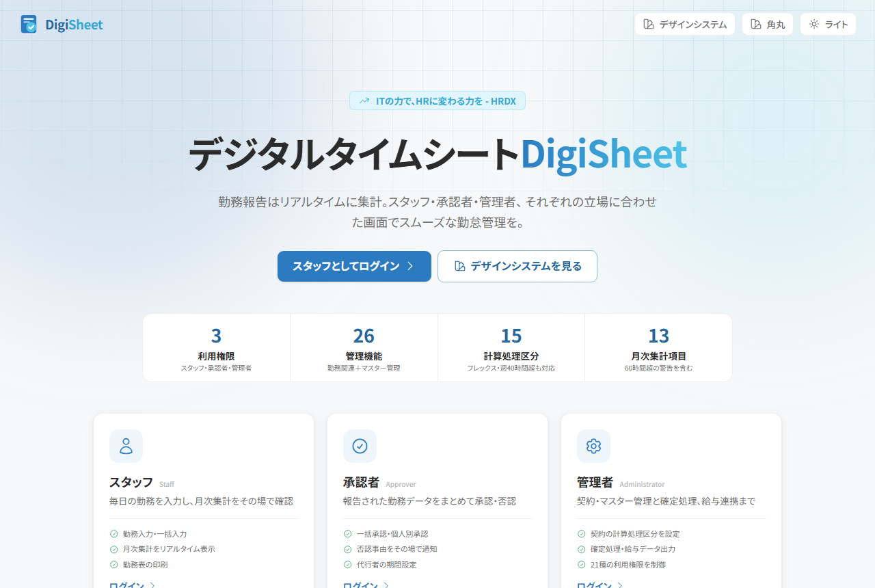875x588 pixels.
Task: Select the 管理機能 stat showing 26
Action: pyautogui.click(x=364, y=347)
